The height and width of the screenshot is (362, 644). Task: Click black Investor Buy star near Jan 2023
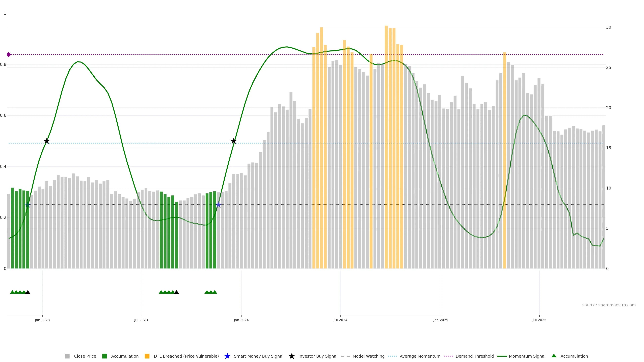pos(47,141)
